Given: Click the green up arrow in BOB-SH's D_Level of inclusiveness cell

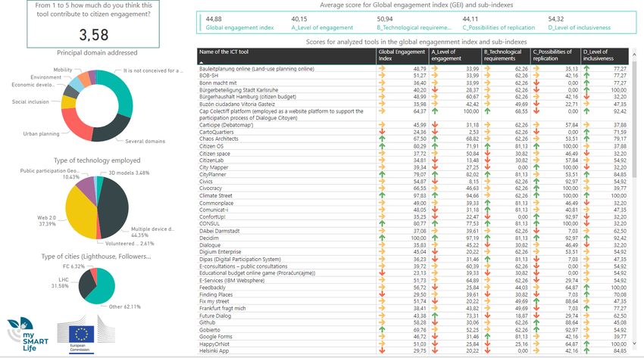Looking at the screenshot, I should tap(586, 76).
